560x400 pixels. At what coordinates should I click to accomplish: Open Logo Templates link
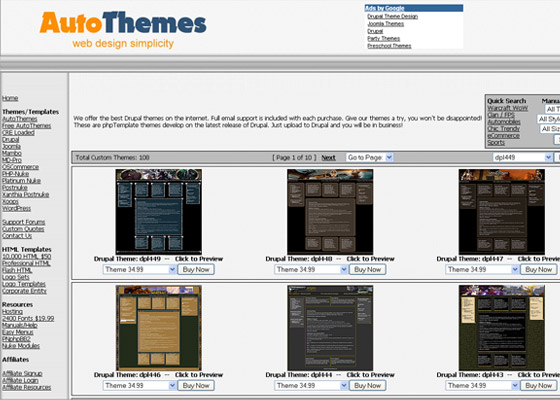pos(24,284)
